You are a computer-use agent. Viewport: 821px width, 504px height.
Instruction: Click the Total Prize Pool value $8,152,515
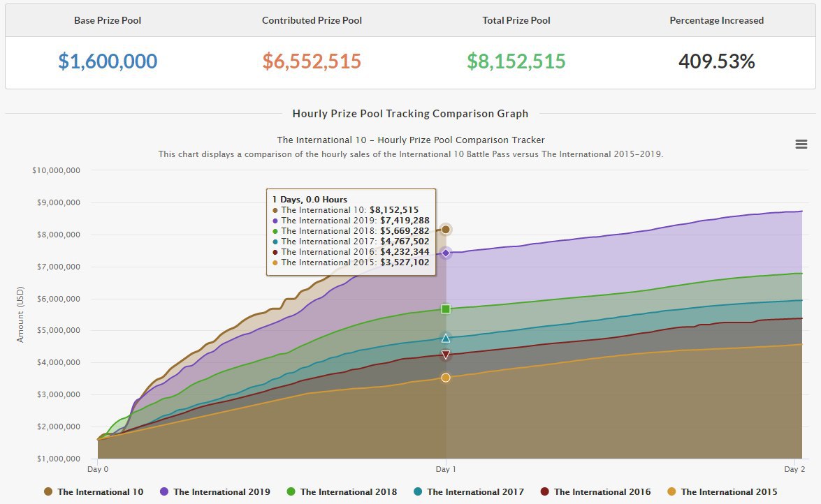516,61
